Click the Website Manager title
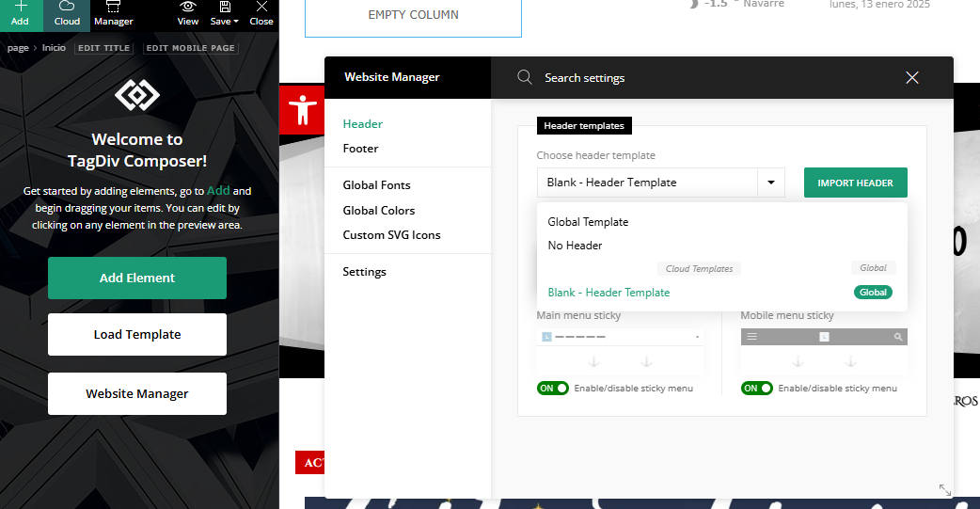Viewport: 980px width, 509px height. [x=392, y=77]
